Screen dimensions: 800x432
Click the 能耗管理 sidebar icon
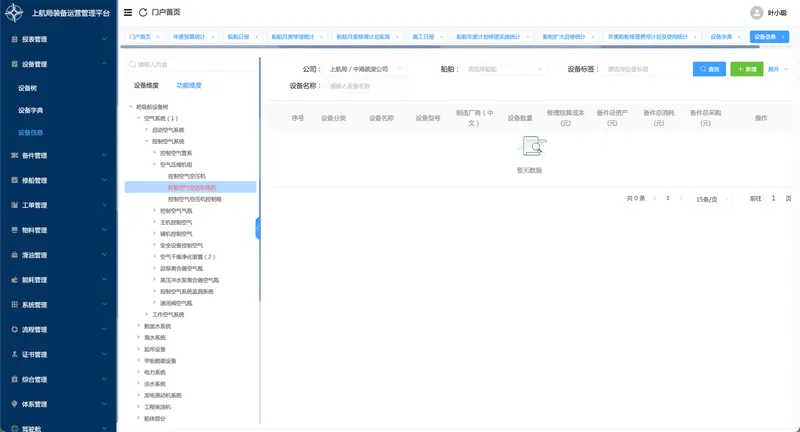tap(15, 279)
